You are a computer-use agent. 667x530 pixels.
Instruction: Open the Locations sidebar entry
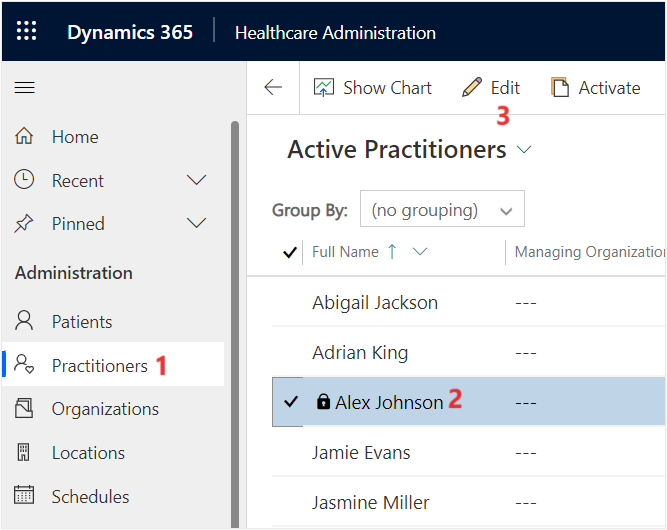[x=88, y=453]
